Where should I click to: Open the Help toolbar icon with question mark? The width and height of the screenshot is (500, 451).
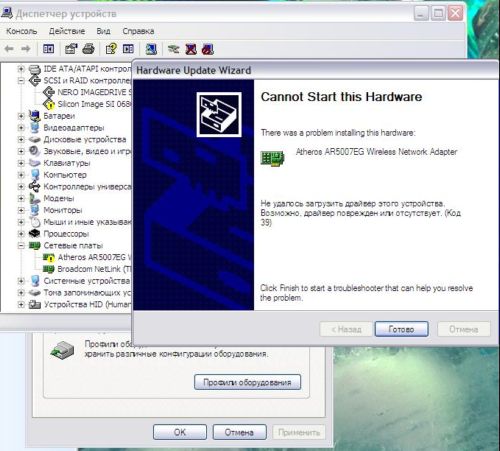(x=111, y=49)
